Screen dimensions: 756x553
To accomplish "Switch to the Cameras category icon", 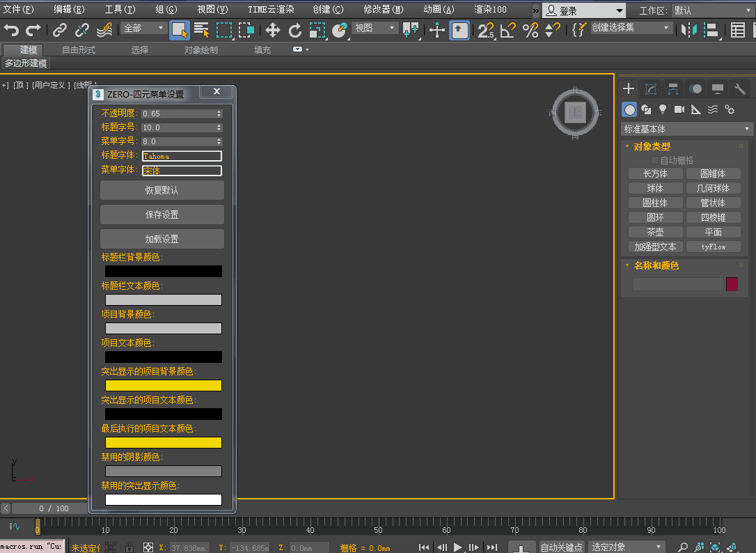I will (x=679, y=109).
